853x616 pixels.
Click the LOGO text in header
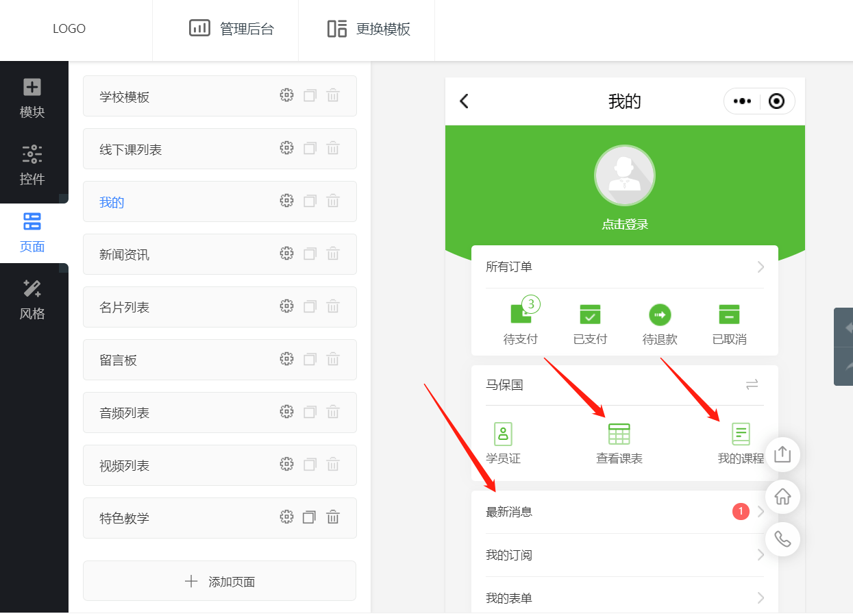pyautogui.click(x=69, y=29)
